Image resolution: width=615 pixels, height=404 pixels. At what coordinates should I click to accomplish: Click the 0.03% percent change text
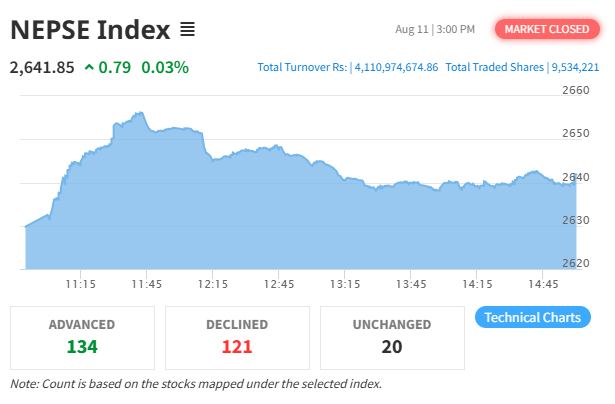pyautogui.click(x=165, y=67)
